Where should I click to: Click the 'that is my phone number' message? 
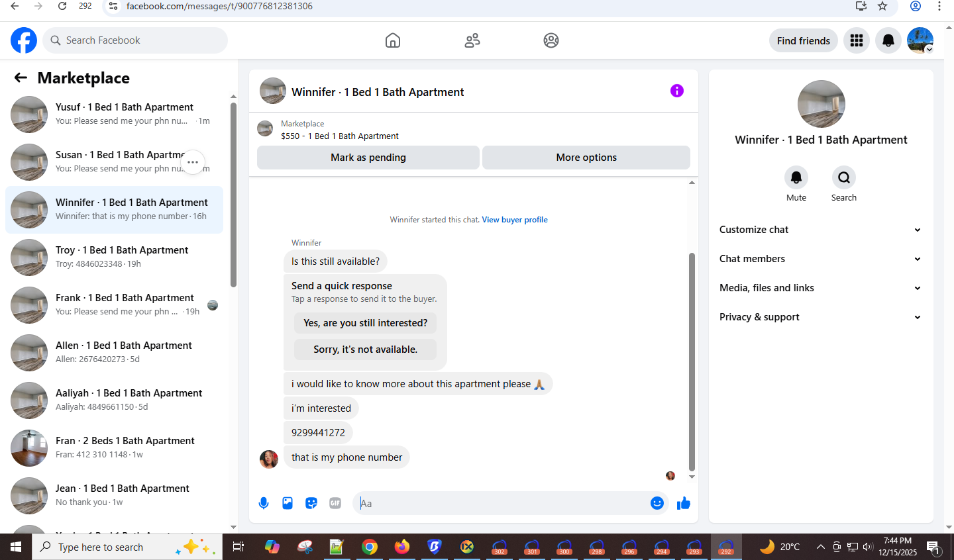[346, 457]
